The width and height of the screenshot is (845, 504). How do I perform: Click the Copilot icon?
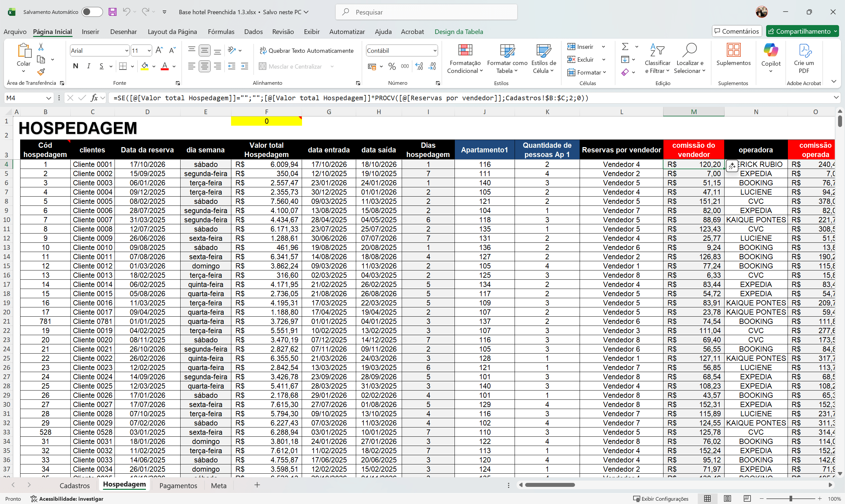click(771, 54)
